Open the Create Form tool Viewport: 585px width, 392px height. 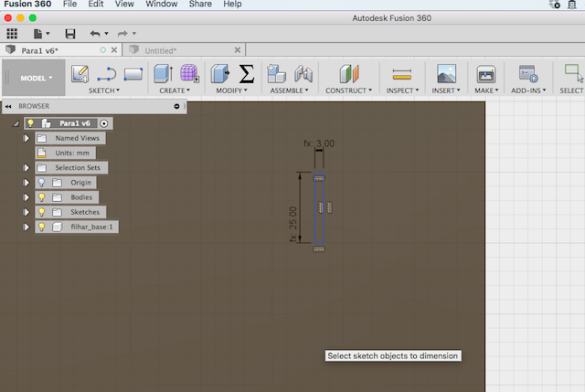[x=189, y=73]
